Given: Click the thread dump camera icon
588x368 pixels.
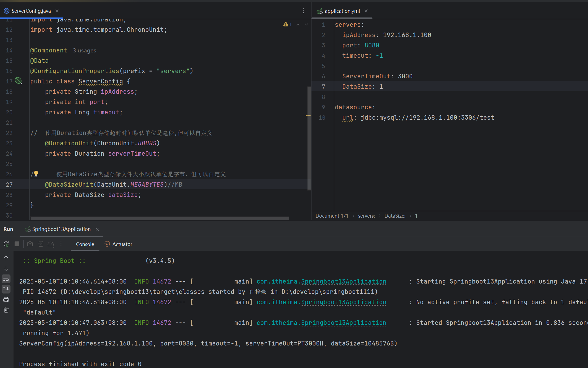Looking at the screenshot, I should [x=30, y=244].
